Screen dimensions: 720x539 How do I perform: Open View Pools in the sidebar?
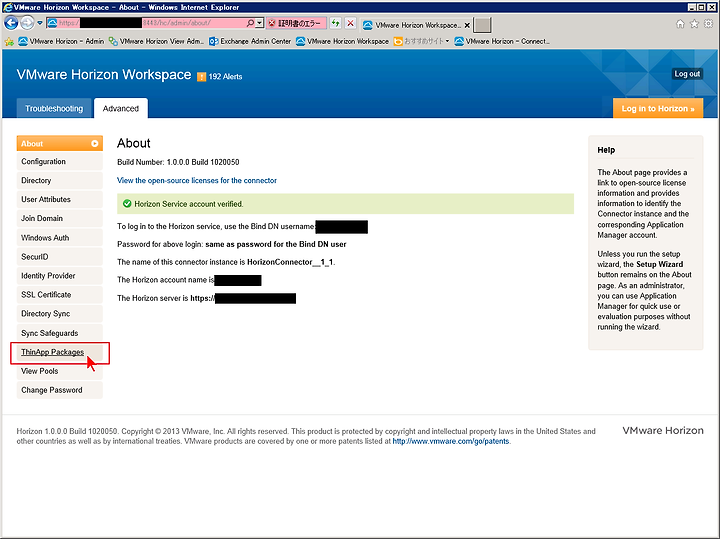click(x=60, y=371)
